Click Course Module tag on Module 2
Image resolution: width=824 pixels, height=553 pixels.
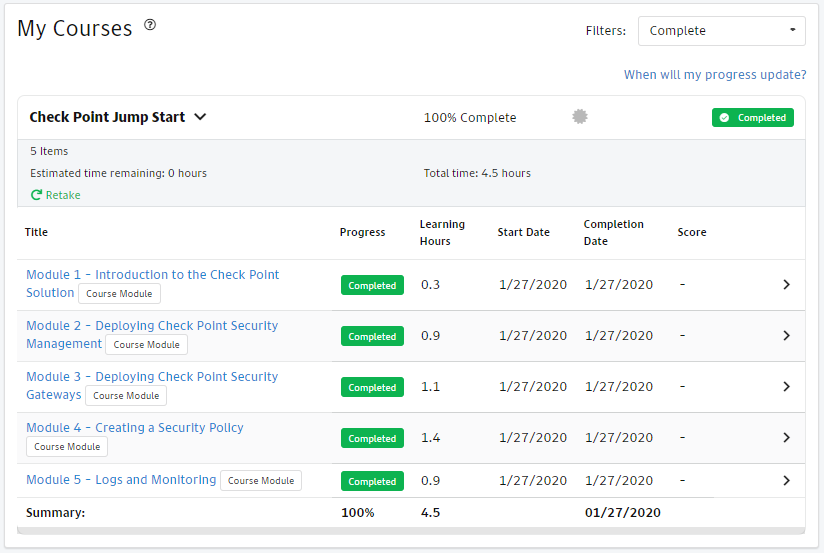click(146, 345)
